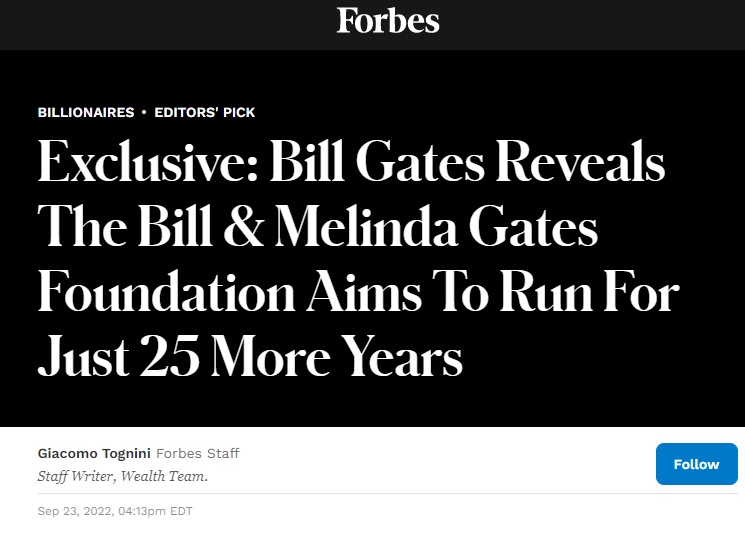Viewport: 745px width, 537px height.
Task: Open the EDITORS' PICK section link
Action: click(x=205, y=113)
